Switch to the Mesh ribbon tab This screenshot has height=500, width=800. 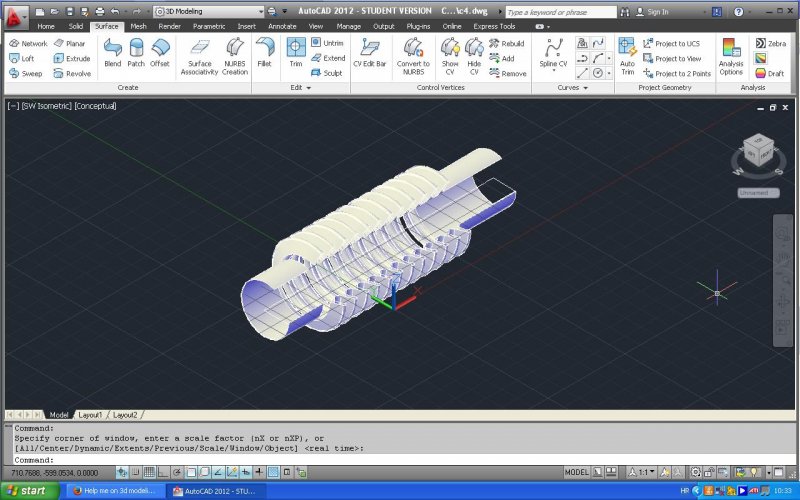click(138, 26)
